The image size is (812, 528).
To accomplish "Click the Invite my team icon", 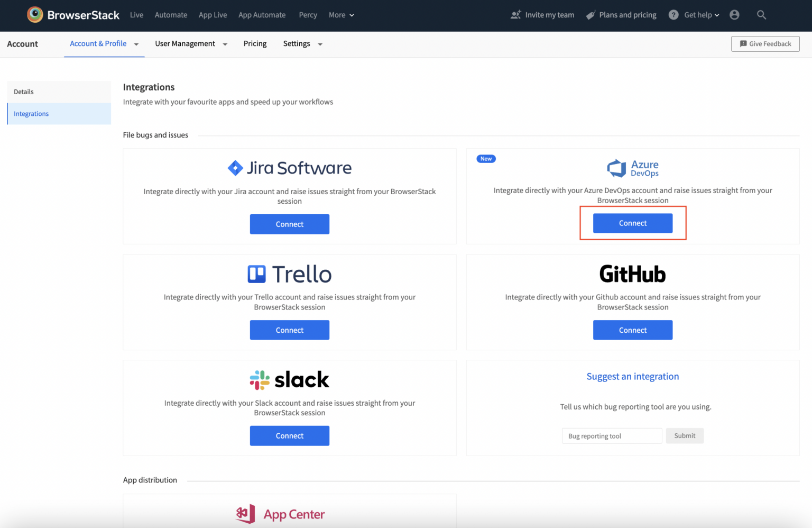I will pos(516,15).
